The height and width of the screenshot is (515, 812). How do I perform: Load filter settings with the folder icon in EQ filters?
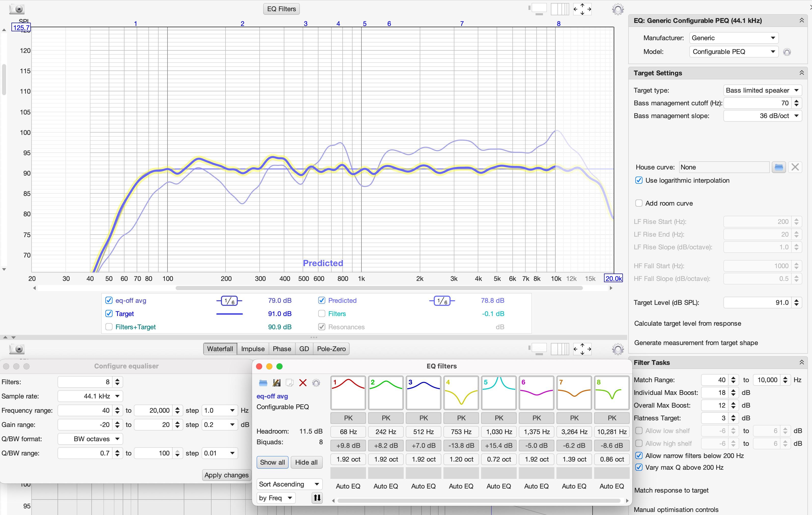[263, 383]
